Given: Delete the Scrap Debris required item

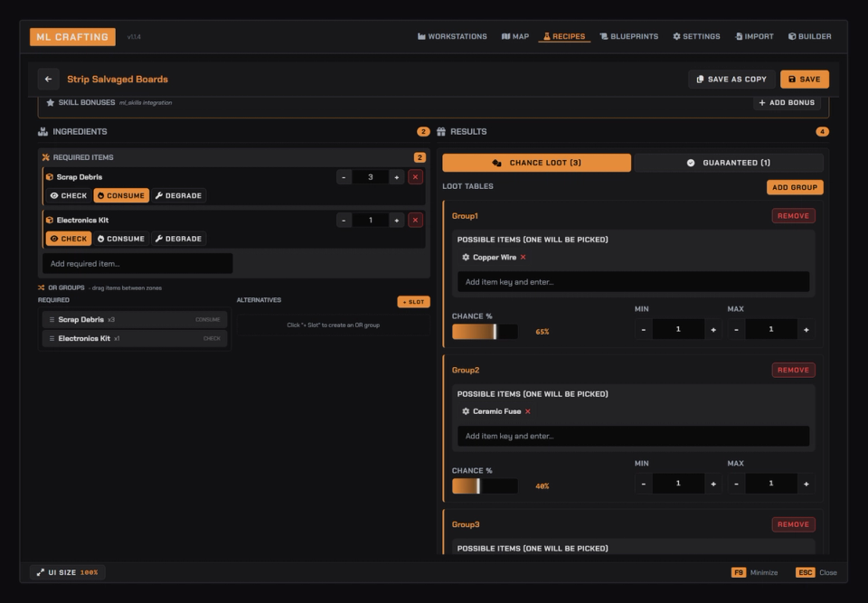Looking at the screenshot, I should click(x=415, y=177).
